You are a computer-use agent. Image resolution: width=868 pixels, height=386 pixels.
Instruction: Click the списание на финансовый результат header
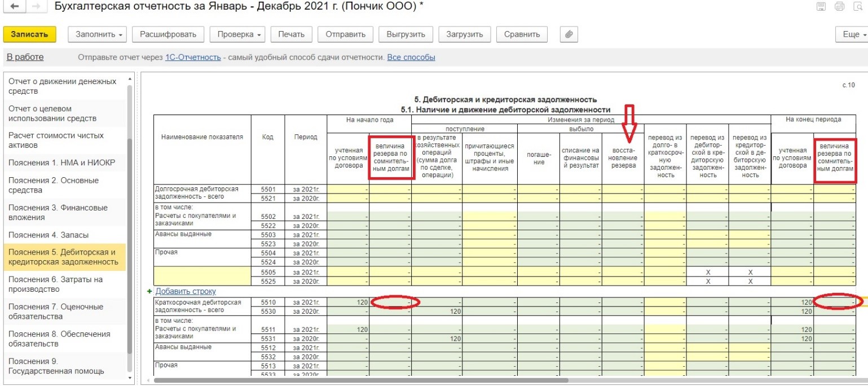(x=581, y=159)
